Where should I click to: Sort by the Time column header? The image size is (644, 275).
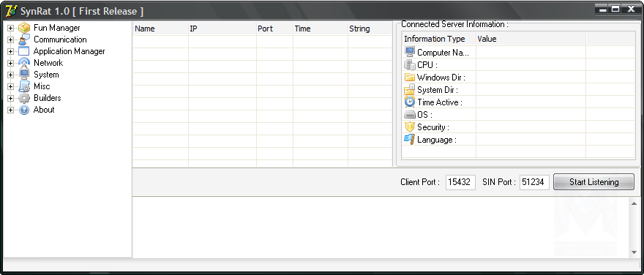click(x=321, y=29)
